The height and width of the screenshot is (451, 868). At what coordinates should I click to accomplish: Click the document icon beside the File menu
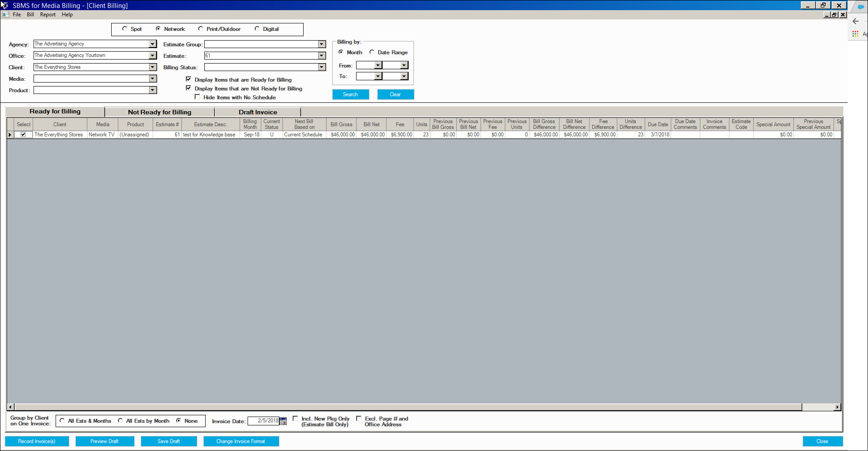tap(6, 15)
